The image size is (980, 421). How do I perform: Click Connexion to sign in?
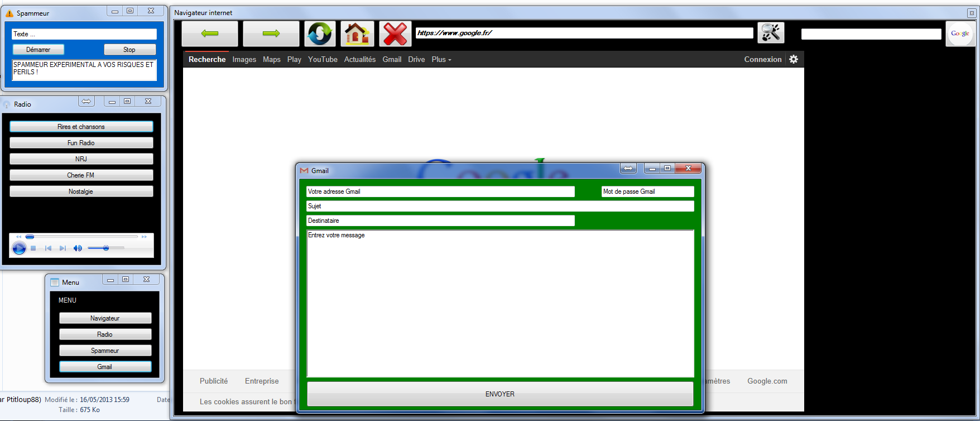click(x=763, y=59)
